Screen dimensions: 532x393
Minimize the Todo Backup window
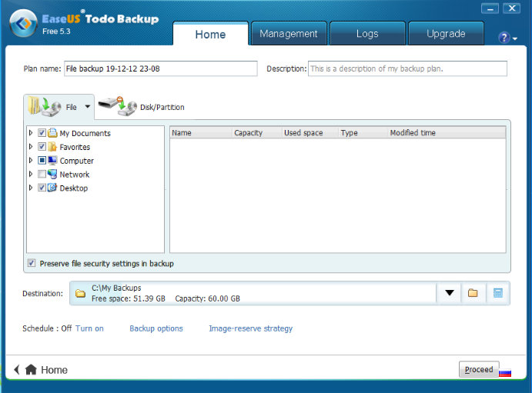coord(490,8)
